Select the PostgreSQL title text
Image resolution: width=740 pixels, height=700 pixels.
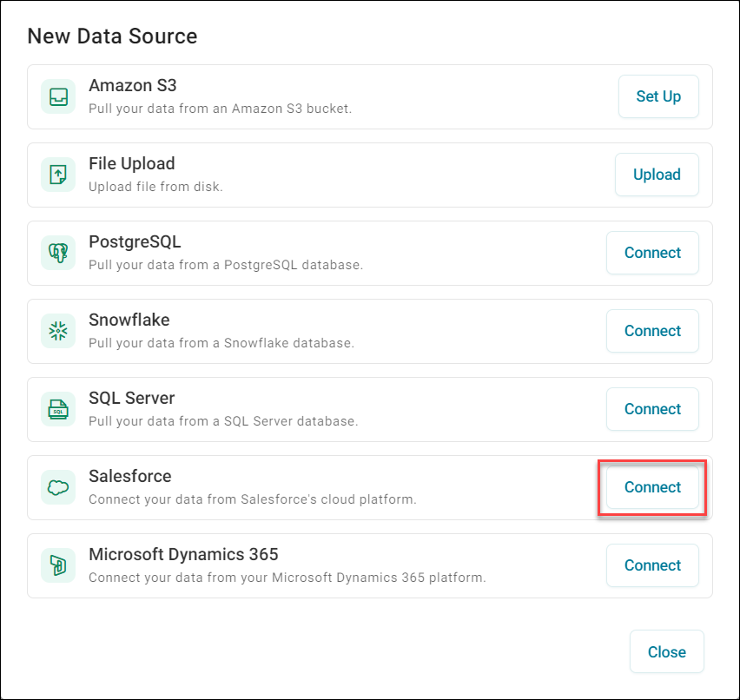coord(135,241)
